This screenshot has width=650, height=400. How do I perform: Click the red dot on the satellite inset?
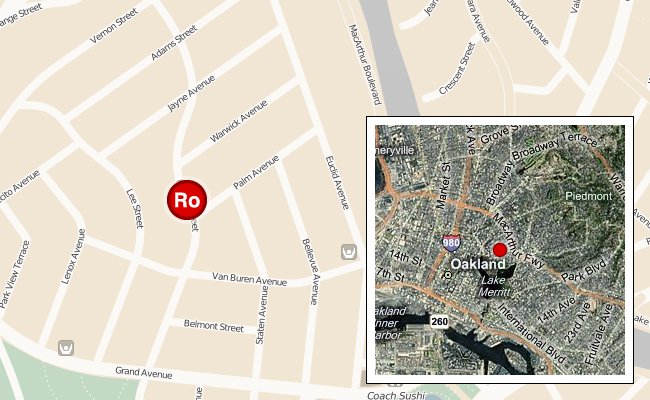pyautogui.click(x=500, y=250)
